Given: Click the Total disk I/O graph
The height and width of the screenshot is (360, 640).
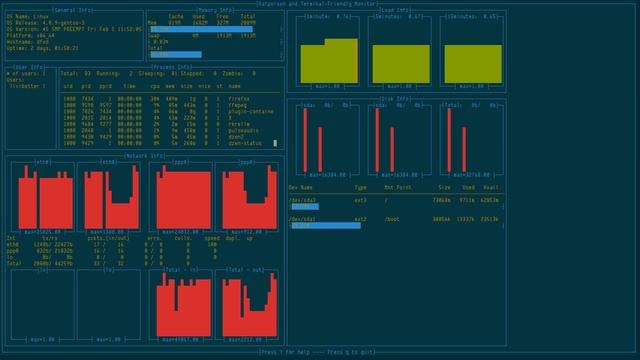Looking at the screenshot, I should 472,140.
